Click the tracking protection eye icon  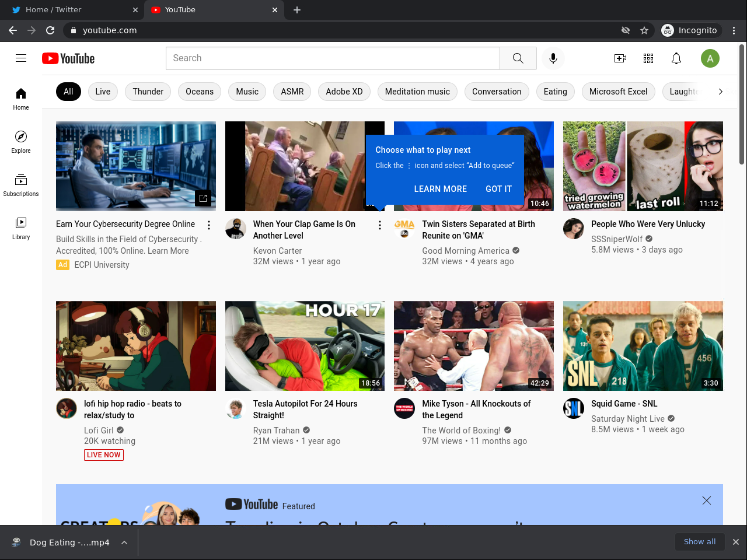pos(626,30)
